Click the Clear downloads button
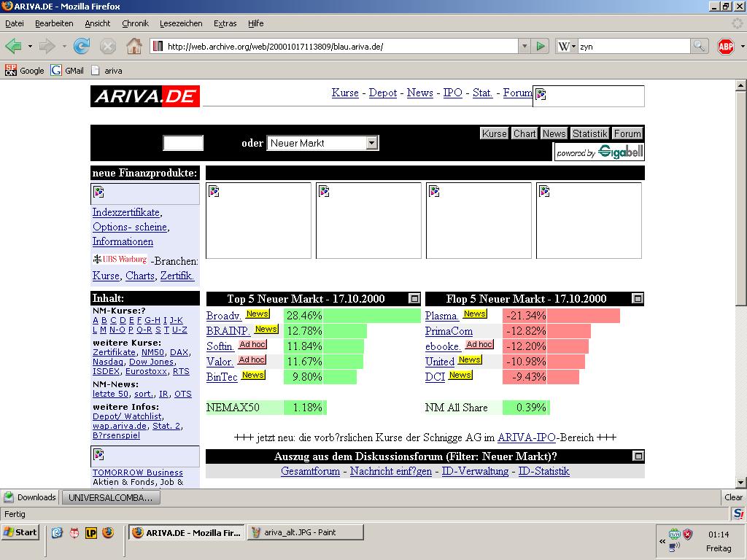This screenshot has height=560, width=747. pos(733,497)
